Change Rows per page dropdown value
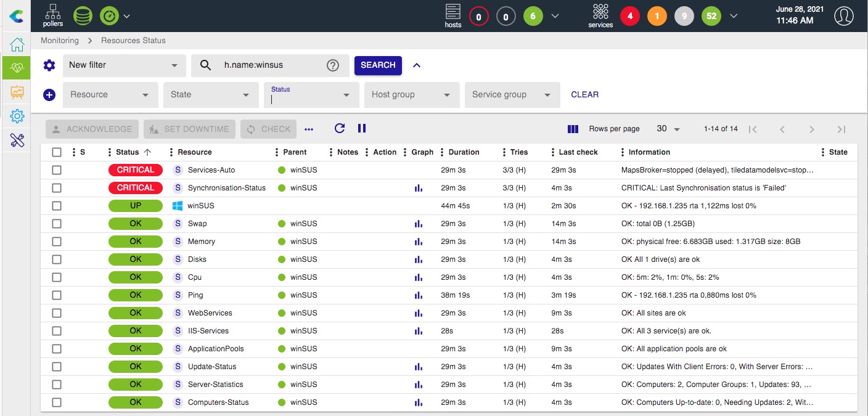The image size is (868, 416). click(x=668, y=129)
